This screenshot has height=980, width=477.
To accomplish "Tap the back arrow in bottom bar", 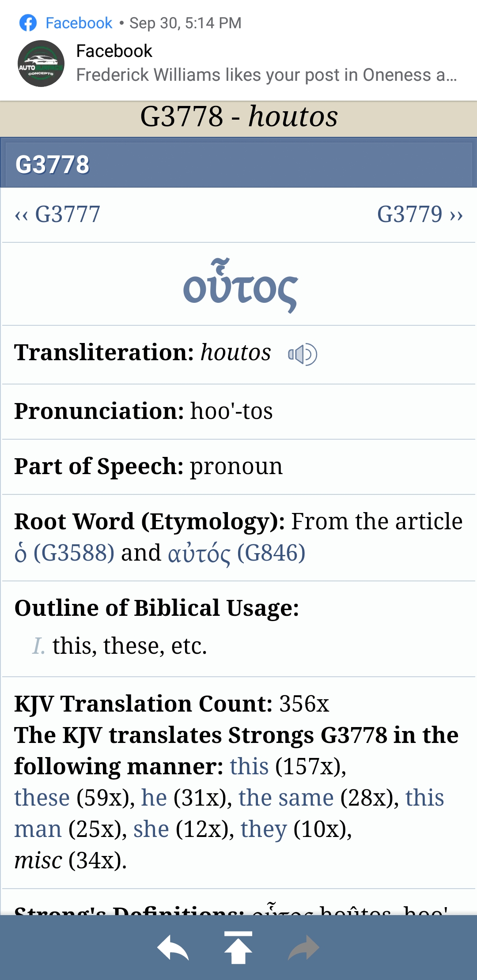I will (173, 948).
